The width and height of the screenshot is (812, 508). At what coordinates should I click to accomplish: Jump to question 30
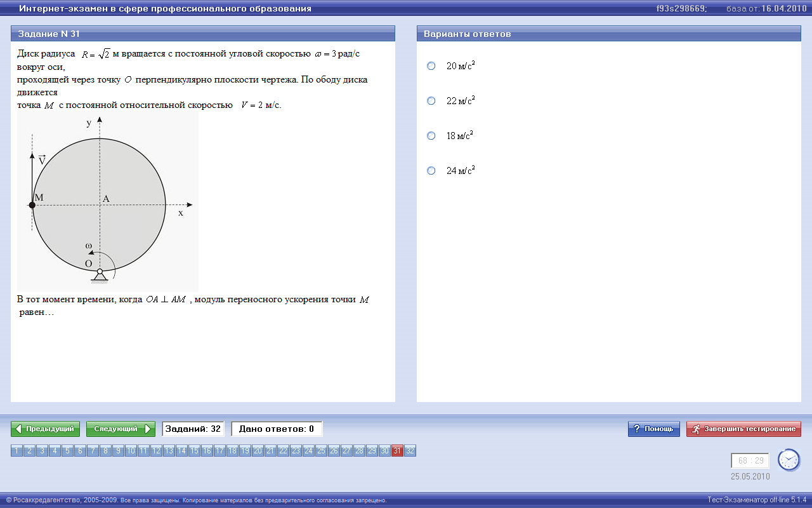(385, 451)
